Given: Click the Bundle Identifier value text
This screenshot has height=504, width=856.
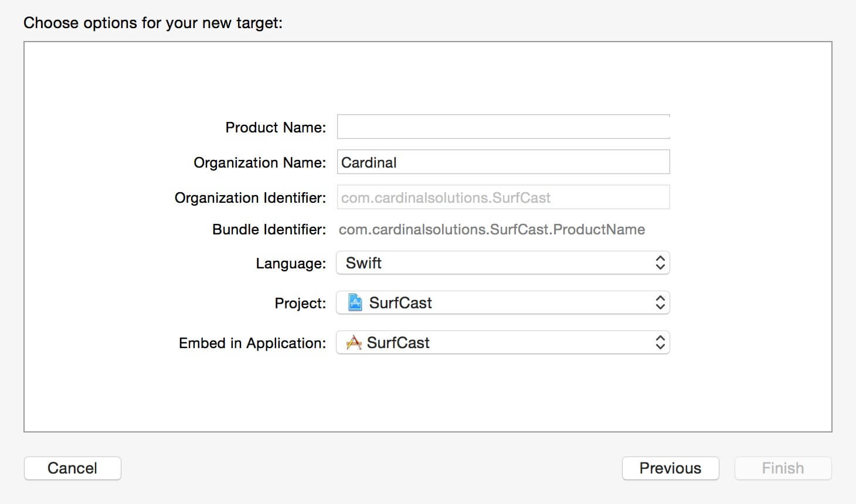Looking at the screenshot, I should [x=491, y=230].
